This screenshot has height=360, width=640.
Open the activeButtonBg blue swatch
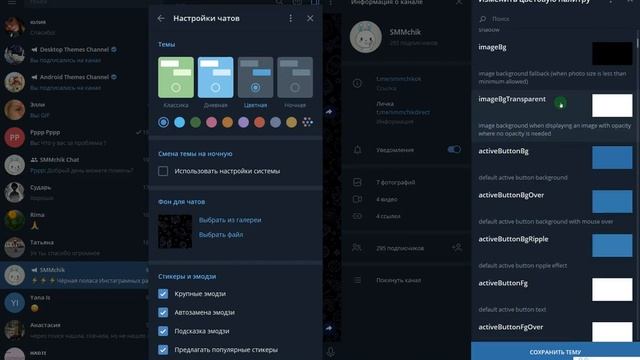tap(612, 158)
